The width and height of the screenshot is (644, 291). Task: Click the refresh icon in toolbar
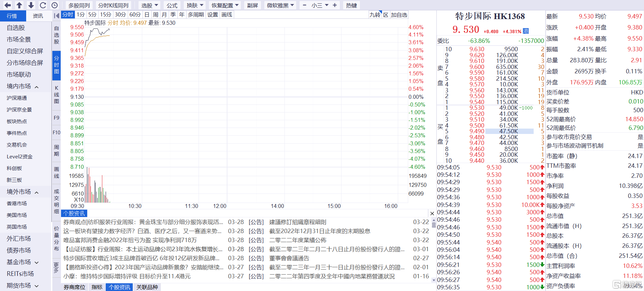pyautogui.click(x=43, y=5)
